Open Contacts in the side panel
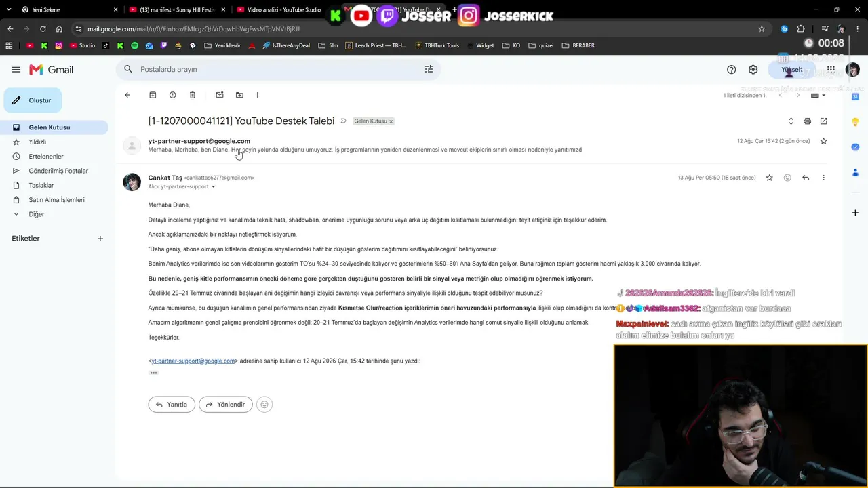The image size is (868, 488). point(855,172)
